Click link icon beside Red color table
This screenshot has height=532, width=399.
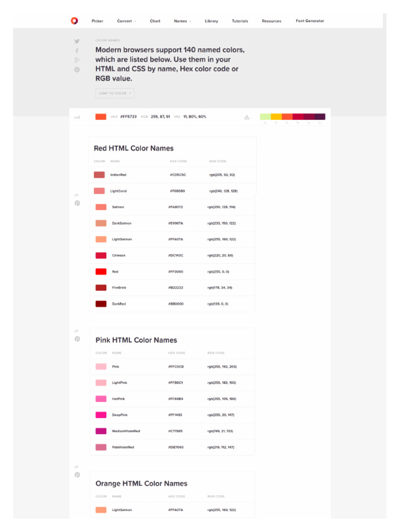pos(77,195)
